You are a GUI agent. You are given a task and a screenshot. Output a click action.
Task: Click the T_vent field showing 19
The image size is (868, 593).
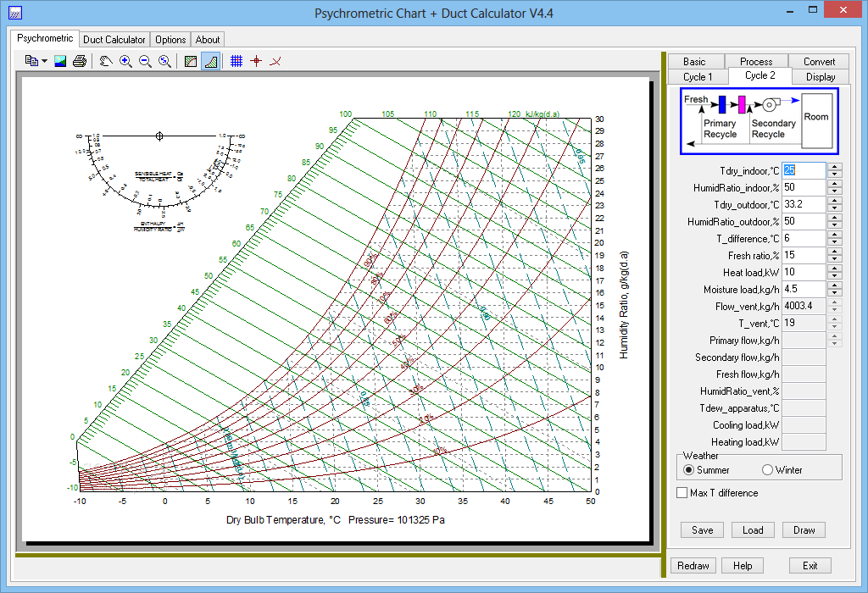[804, 323]
